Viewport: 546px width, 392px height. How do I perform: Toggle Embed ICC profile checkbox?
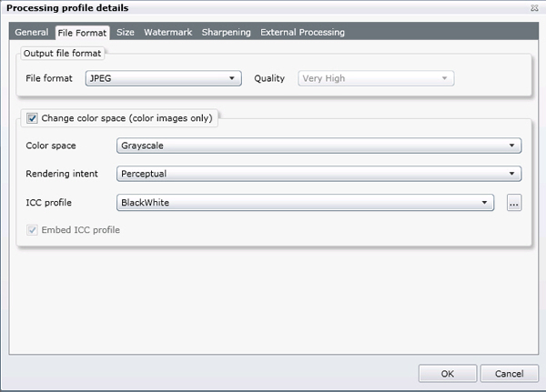[x=33, y=230]
